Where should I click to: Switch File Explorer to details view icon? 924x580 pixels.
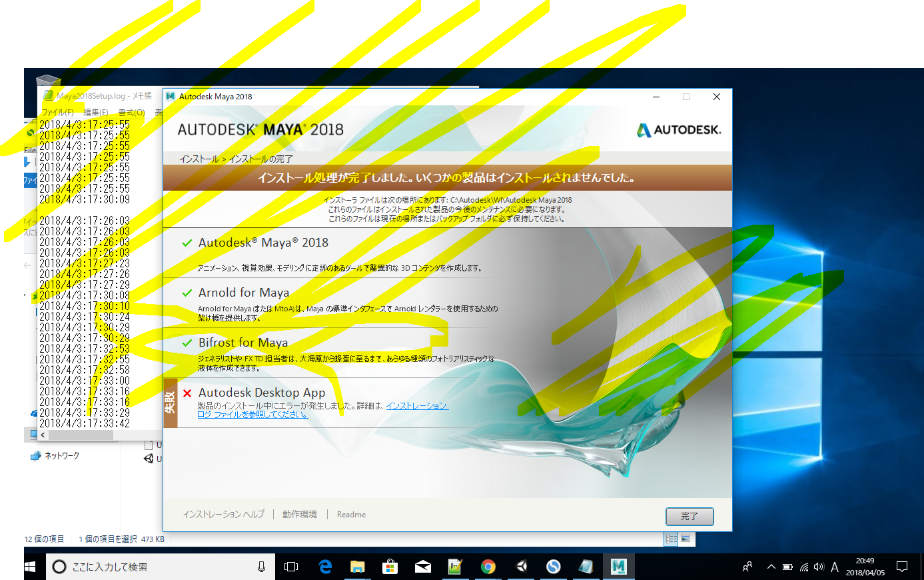point(672,539)
